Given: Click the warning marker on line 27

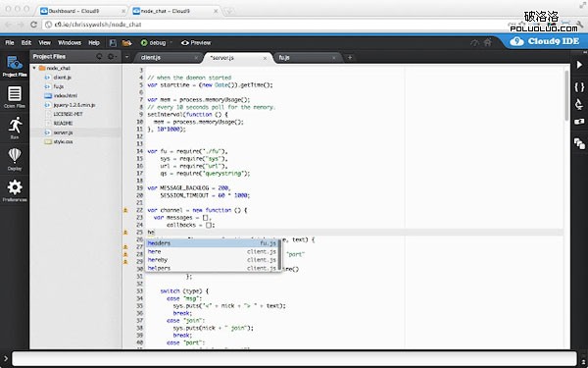Looking at the screenshot, I should click(125, 247).
